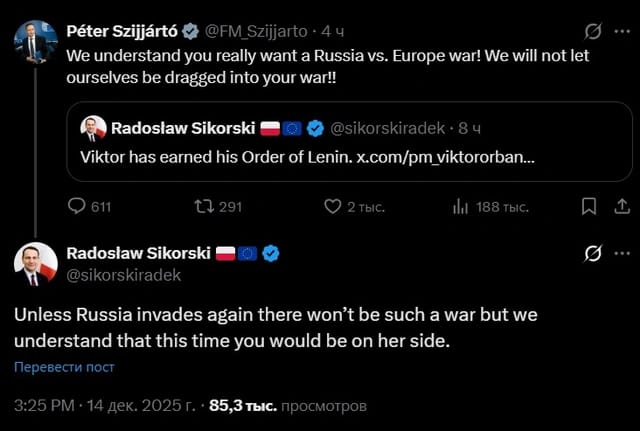Like Péter Szijjártó's tweet
640x431 pixels.
[x=334, y=207]
